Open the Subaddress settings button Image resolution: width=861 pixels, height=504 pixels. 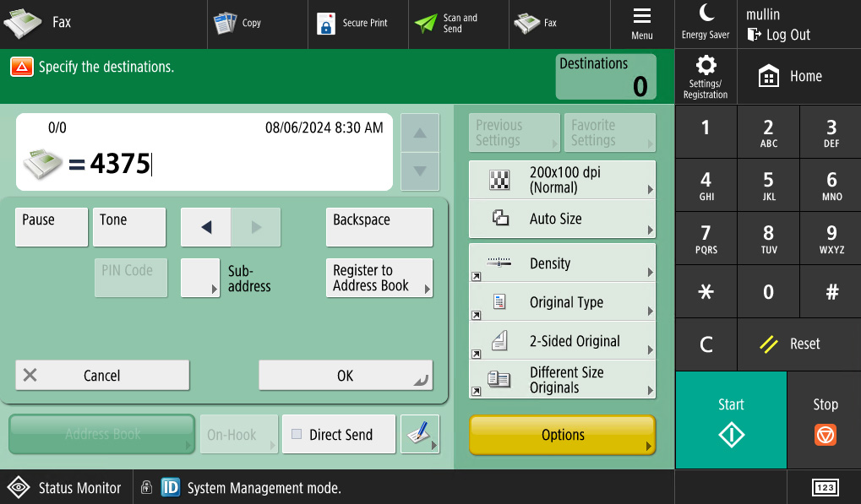(x=200, y=278)
